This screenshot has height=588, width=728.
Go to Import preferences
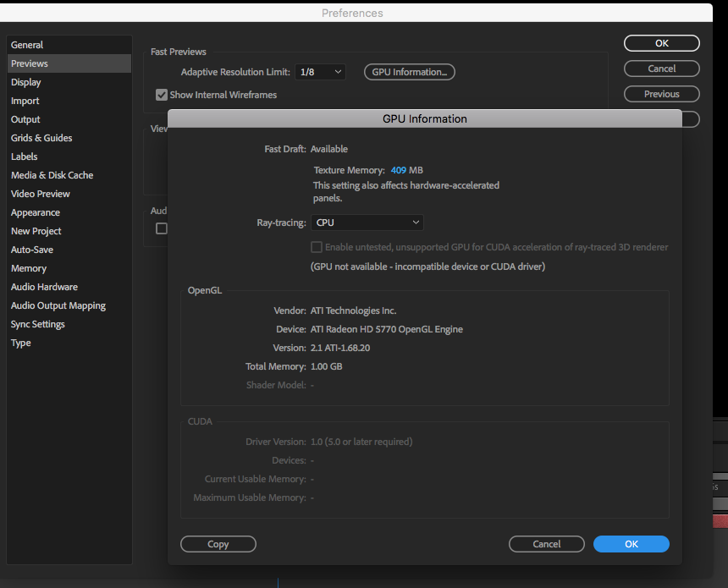point(69,101)
